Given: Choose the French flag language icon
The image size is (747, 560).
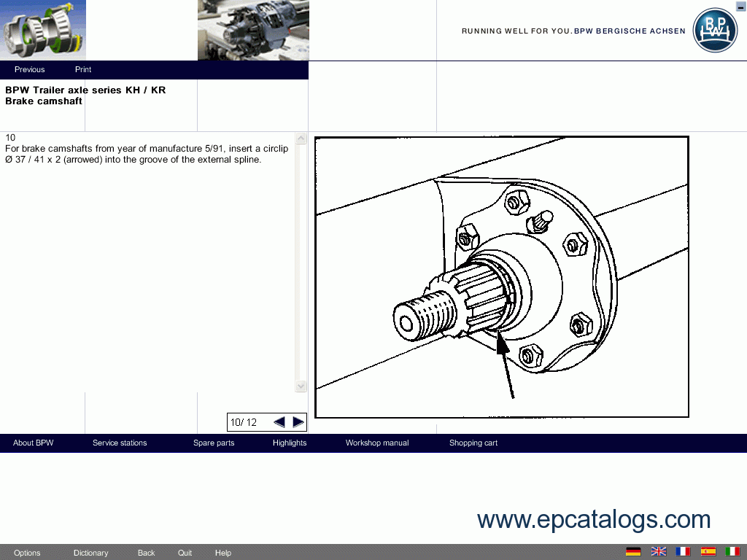Looking at the screenshot, I should [x=683, y=552].
